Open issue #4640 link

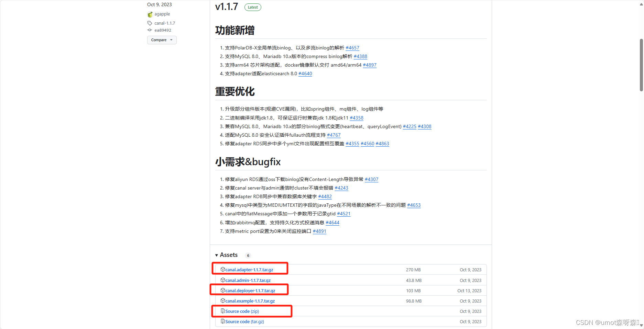coord(305,73)
